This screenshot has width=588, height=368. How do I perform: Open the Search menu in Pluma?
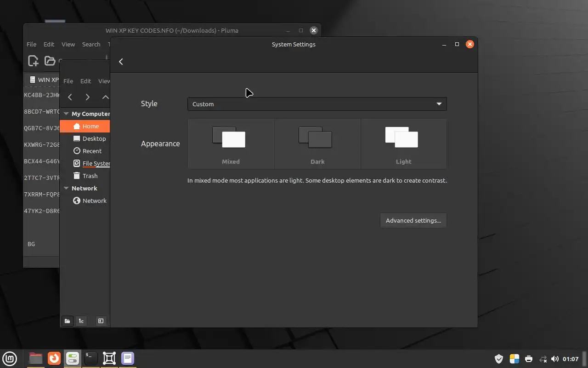[91, 44]
